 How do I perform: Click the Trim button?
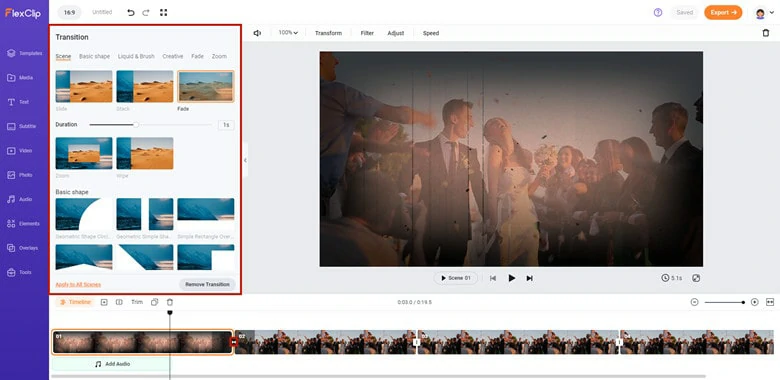(x=137, y=302)
